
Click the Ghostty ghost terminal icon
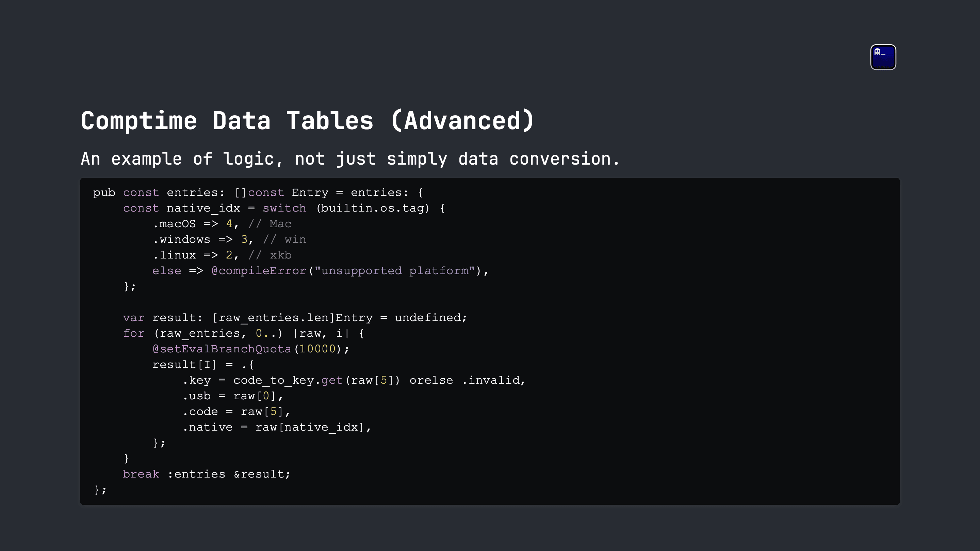coord(883,57)
